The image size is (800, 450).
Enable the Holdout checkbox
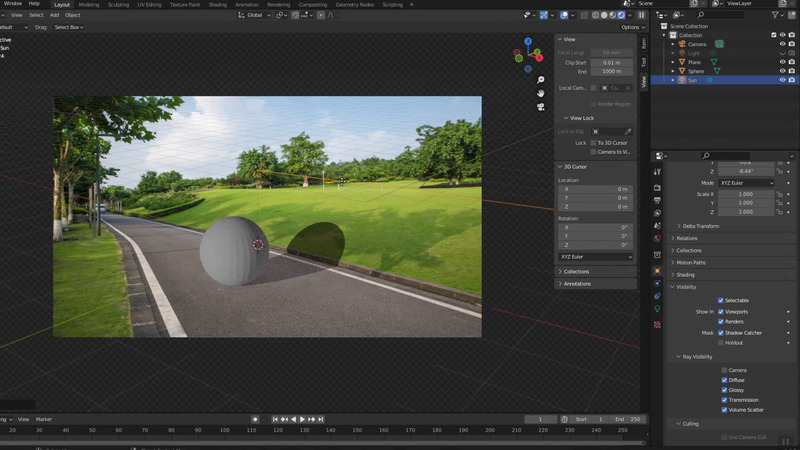(x=721, y=343)
